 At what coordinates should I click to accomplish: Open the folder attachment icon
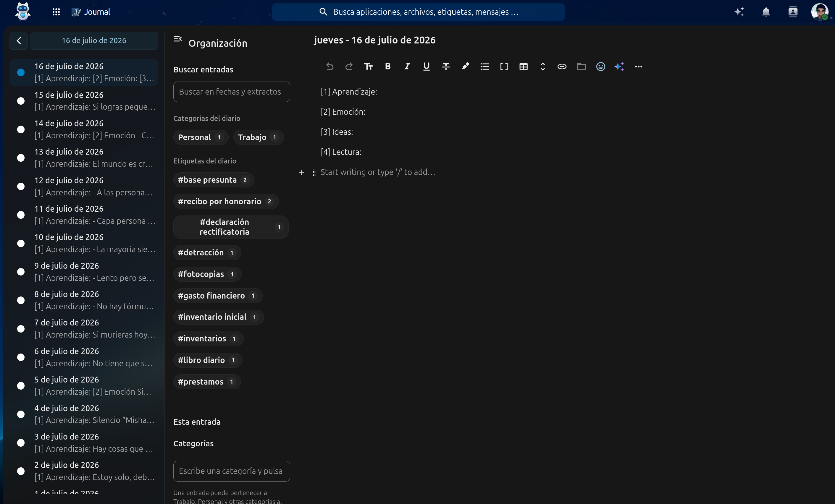(582, 67)
